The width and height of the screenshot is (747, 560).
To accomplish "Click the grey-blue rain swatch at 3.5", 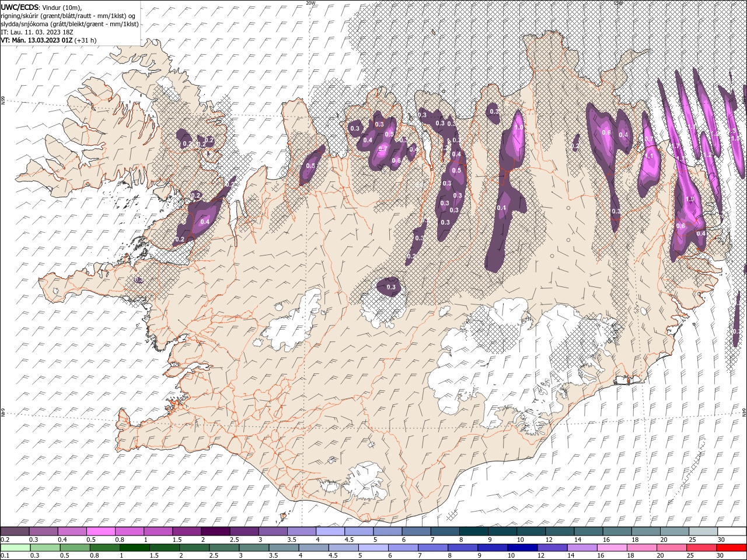I will coord(283,547).
